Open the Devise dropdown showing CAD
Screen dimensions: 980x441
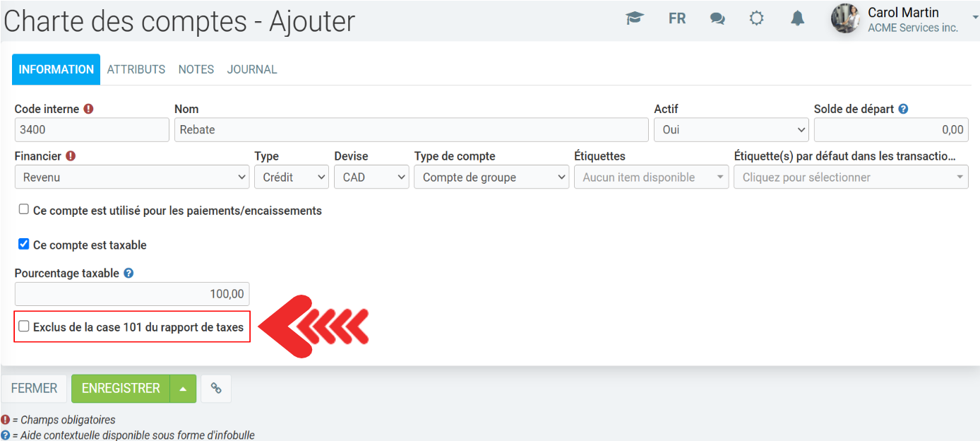[371, 177]
